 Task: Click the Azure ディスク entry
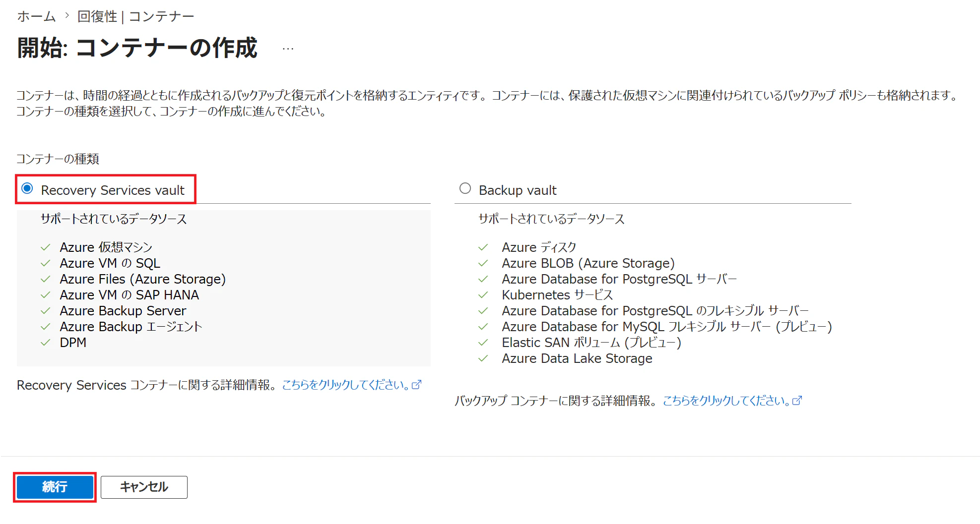point(539,247)
